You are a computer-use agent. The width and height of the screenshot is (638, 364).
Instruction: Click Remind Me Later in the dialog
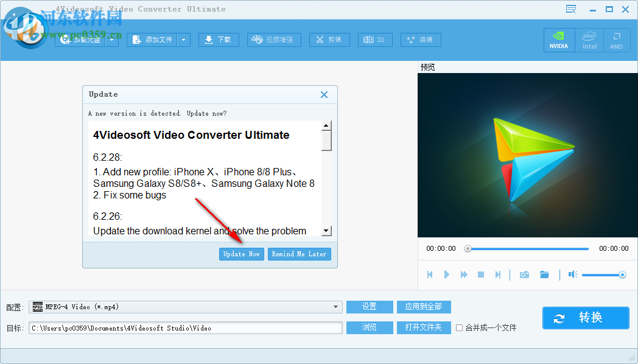point(299,254)
